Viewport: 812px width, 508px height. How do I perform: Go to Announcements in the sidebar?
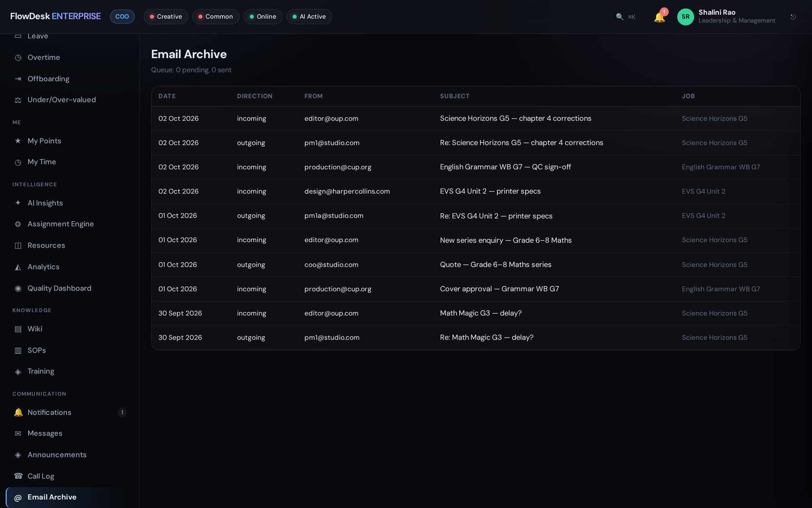tap(70, 455)
